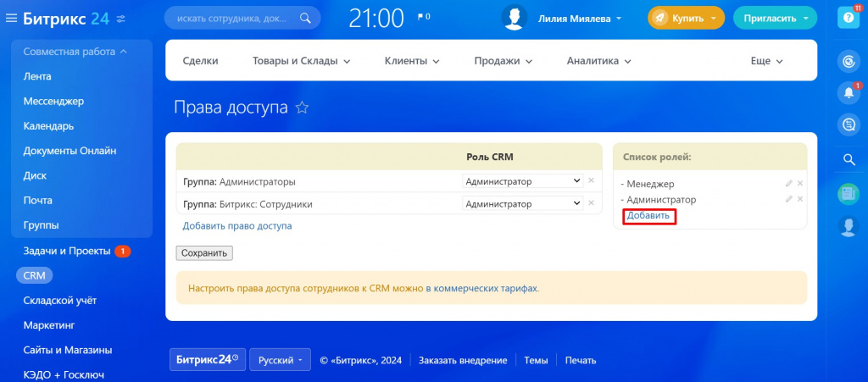868x382 pixels.
Task: Expand the Аналитика menu
Action: [598, 61]
